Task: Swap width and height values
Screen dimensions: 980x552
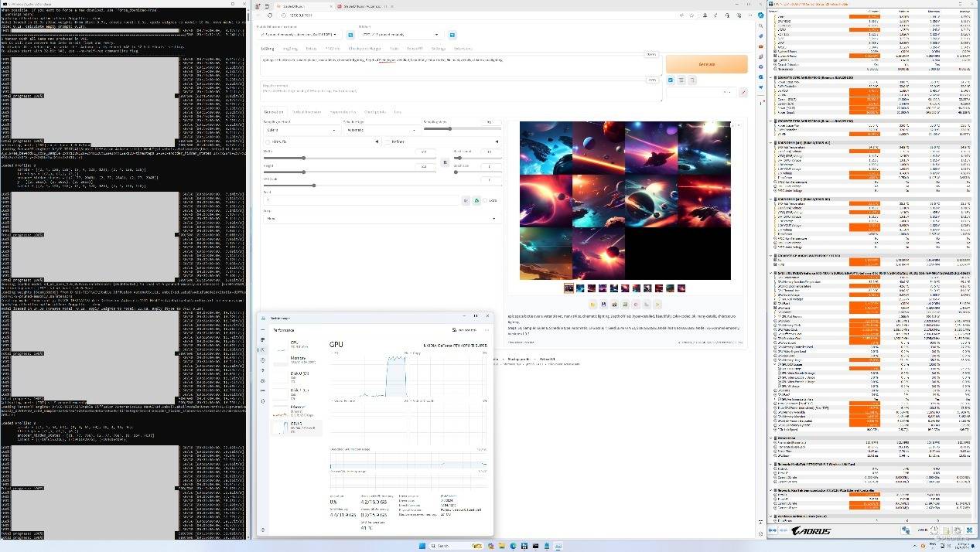Action: click(x=445, y=162)
